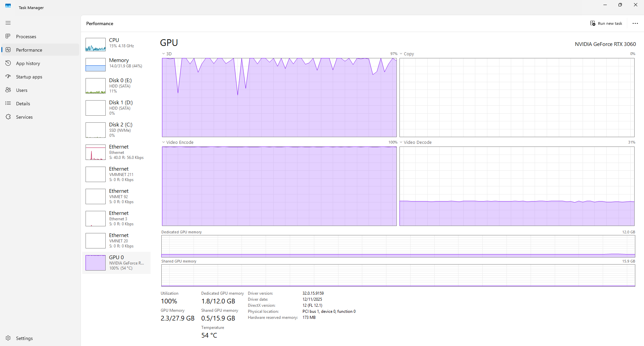This screenshot has height=346, width=644.
Task: Select the Ethernet 3 adapter item
Action: coord(116,219)
